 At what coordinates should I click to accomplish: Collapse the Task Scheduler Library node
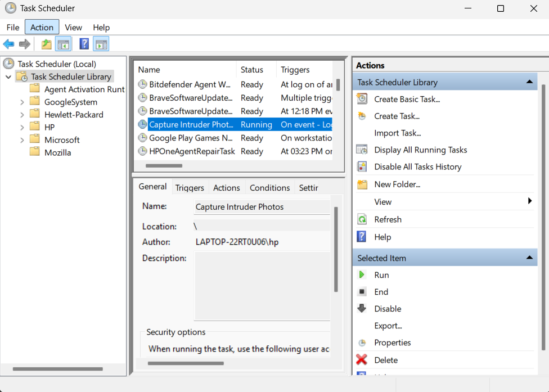click(8, 76)
